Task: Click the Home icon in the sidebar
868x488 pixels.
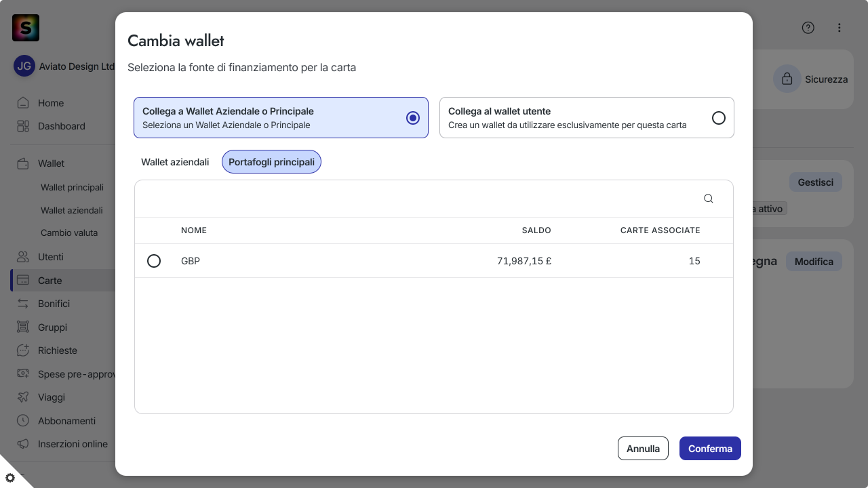Action: click(23, 103)
